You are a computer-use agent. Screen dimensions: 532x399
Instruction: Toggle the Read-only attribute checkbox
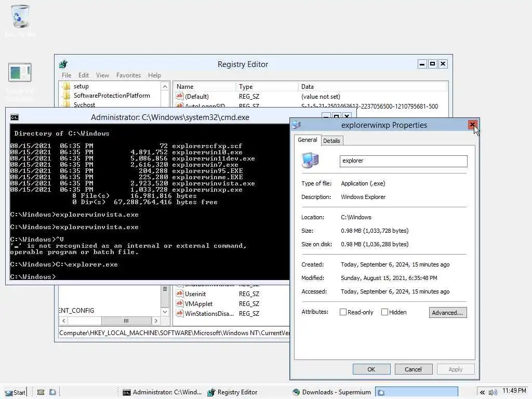pos(343,312)
